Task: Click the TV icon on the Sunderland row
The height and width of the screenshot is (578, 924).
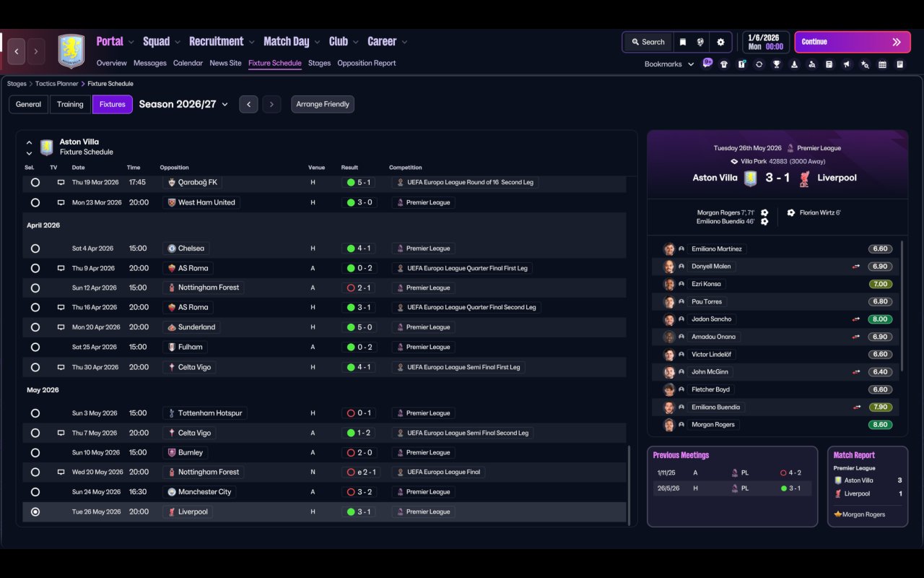Action: pos(61,327)
